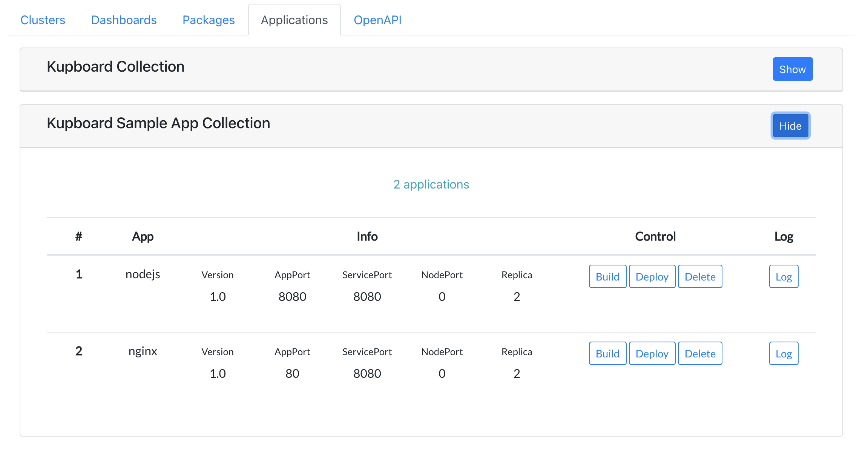
Task: Click the nginx Replica label
Action: click(x=517, y=352)
